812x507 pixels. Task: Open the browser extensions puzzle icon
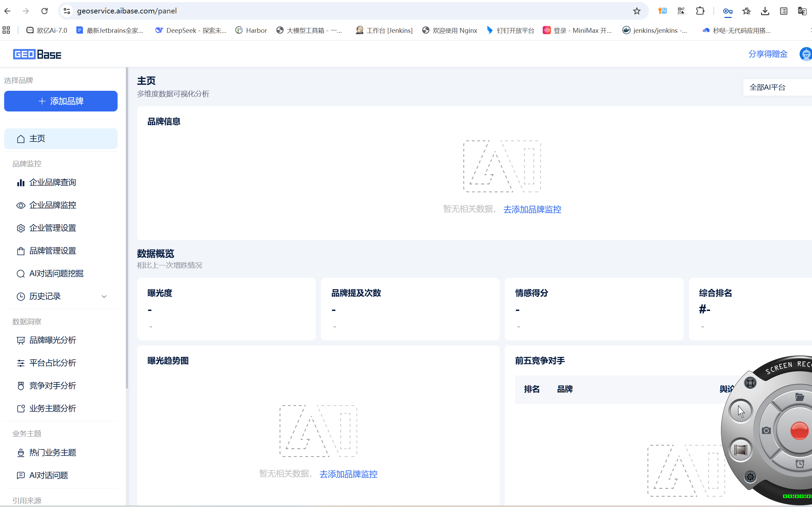(700, 11)
